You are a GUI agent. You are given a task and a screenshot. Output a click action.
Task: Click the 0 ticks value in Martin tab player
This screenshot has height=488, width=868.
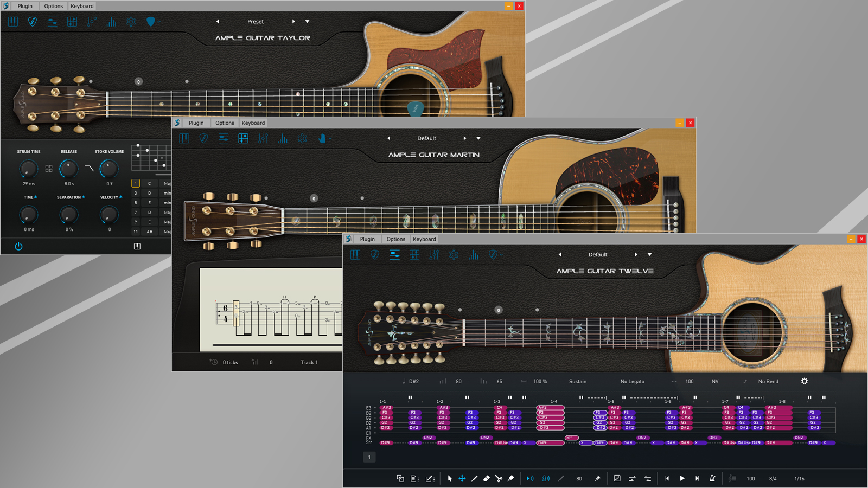pos(231,363)
